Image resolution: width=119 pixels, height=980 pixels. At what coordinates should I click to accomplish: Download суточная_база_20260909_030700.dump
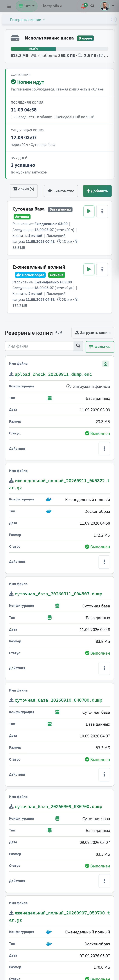[56, 807]
